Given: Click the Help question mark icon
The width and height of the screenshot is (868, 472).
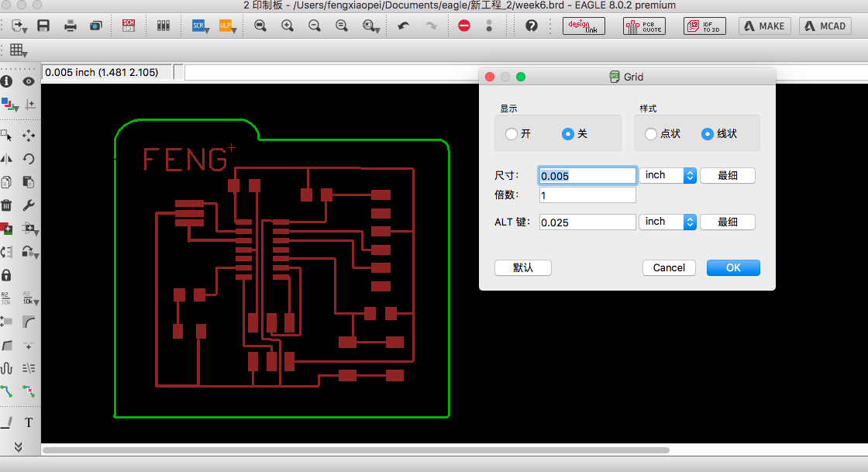Looking at the screenshot, I should click(532, 26).
